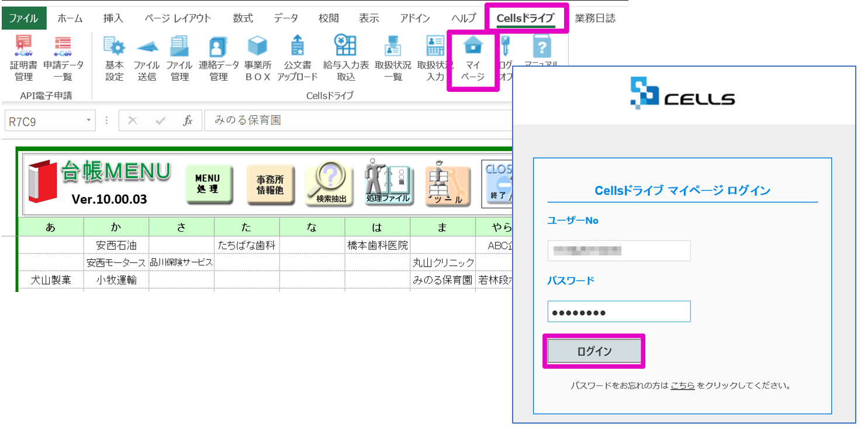Viewport: 868px width, 433px height.
Task: Select the 犬山製菓 cell
Action: point(51,280)
